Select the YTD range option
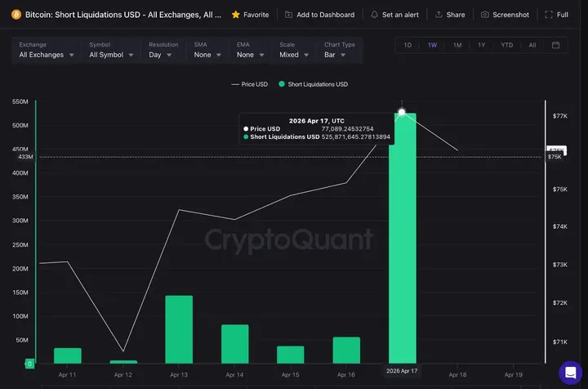588x389 pixels. (507, 45)
